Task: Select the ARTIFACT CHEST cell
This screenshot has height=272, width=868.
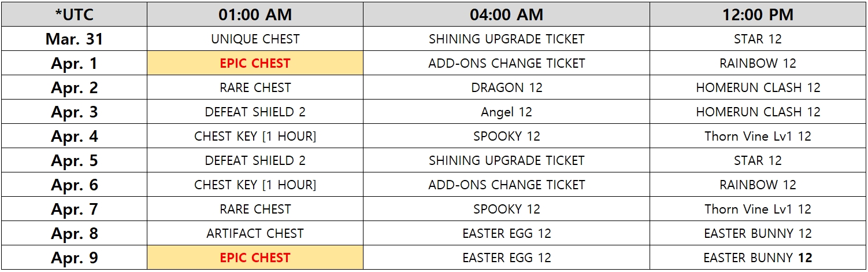Action: (x=255, y=233)
